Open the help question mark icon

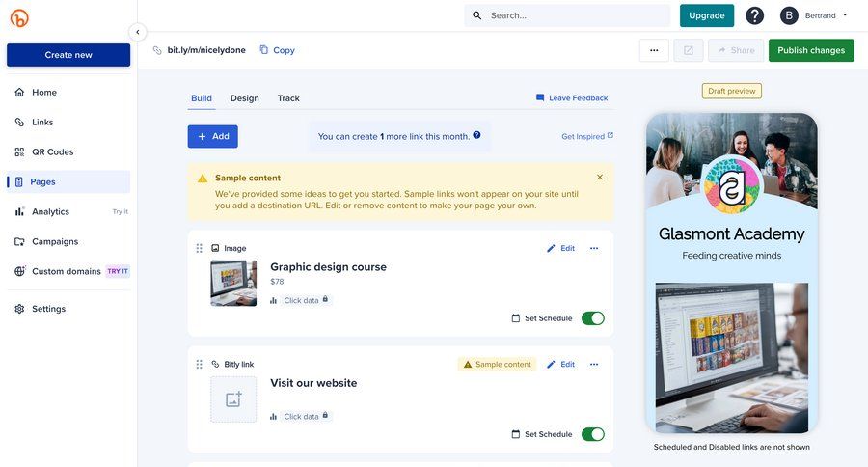point(754,15)
